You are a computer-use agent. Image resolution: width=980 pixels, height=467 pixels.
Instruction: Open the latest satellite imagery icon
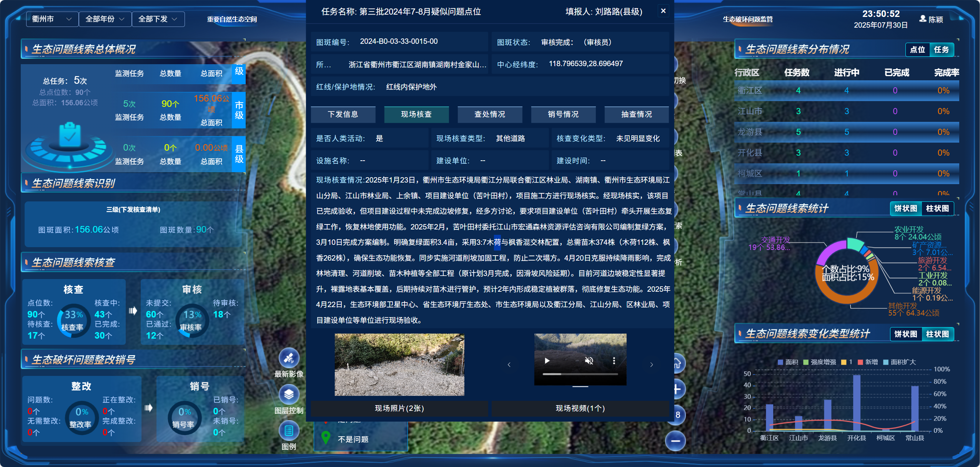[289, 358]
